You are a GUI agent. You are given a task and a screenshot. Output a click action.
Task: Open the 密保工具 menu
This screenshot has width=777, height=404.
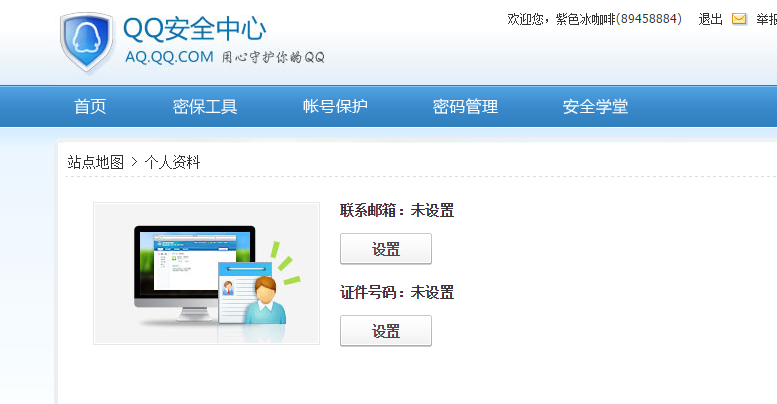(205, 106)
